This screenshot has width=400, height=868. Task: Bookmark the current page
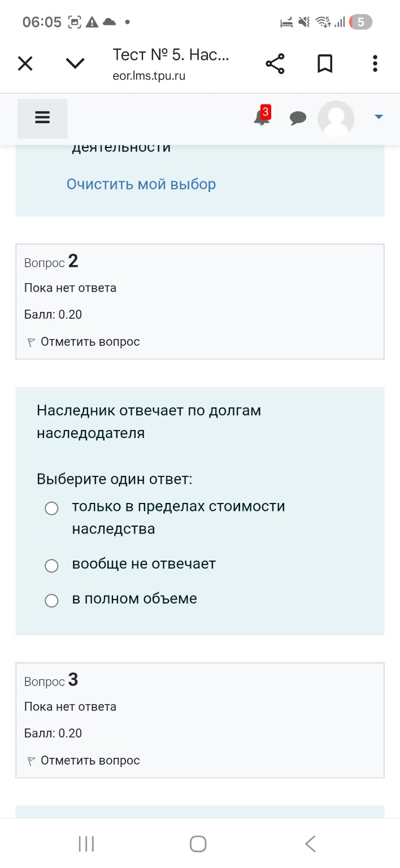click(x=325, y=63)
